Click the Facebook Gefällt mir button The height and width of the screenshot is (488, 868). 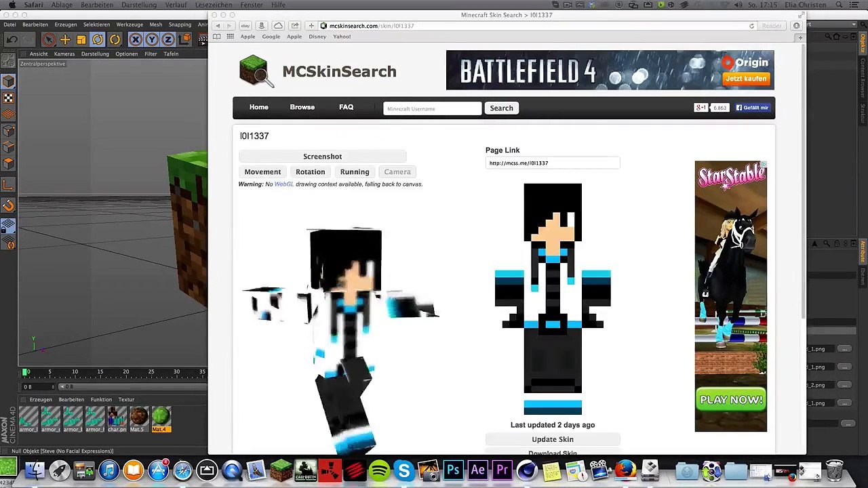(752, 108)
